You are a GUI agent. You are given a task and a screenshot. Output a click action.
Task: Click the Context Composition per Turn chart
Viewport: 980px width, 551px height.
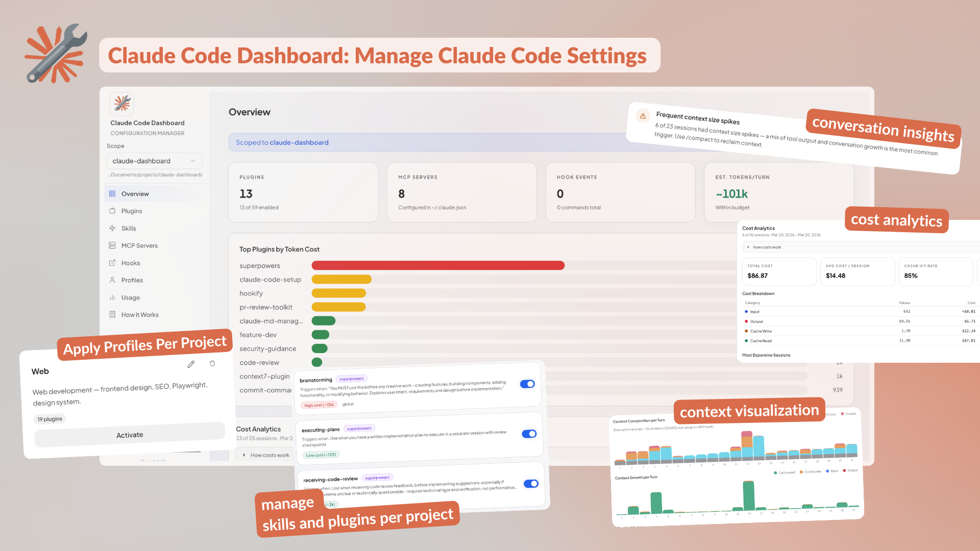click(735, 449)
